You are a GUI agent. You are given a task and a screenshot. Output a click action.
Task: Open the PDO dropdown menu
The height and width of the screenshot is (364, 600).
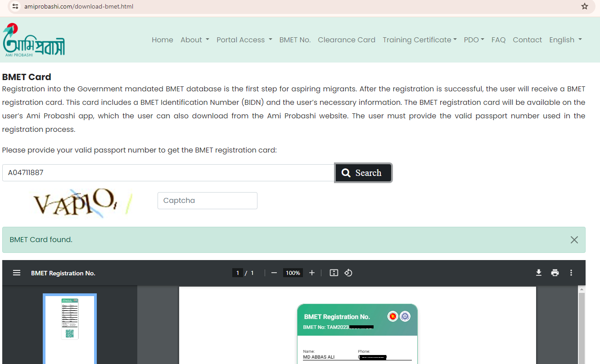coord(474,40)
